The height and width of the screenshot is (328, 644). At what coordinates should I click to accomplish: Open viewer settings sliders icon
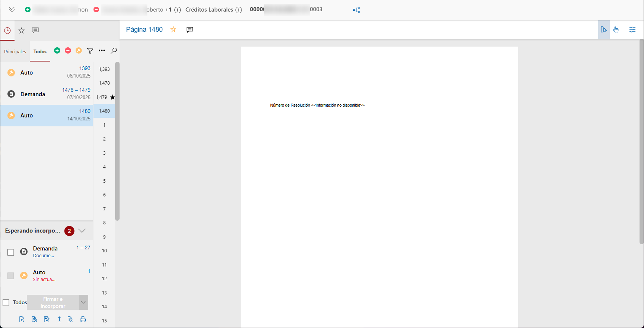[632, 30]
